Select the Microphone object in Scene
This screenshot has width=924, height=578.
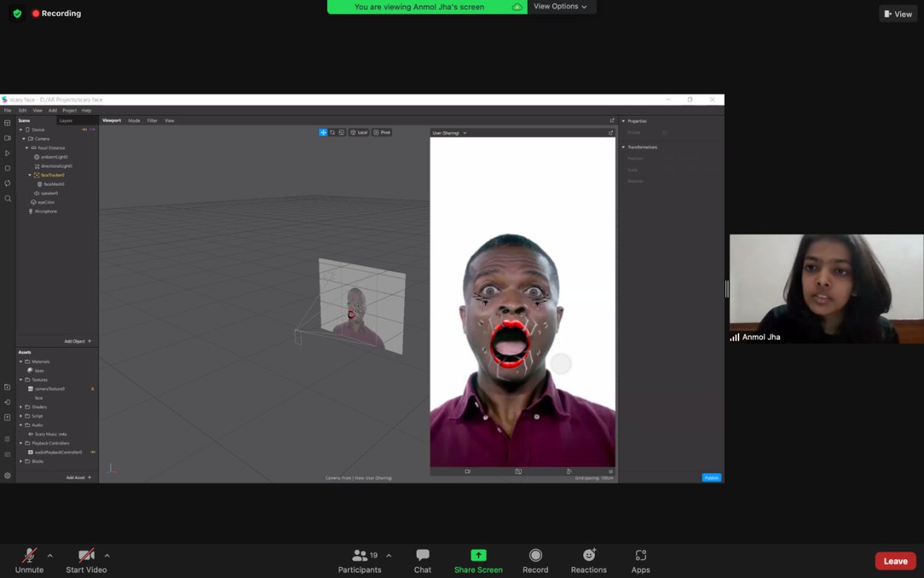click(x=45, y=211)
